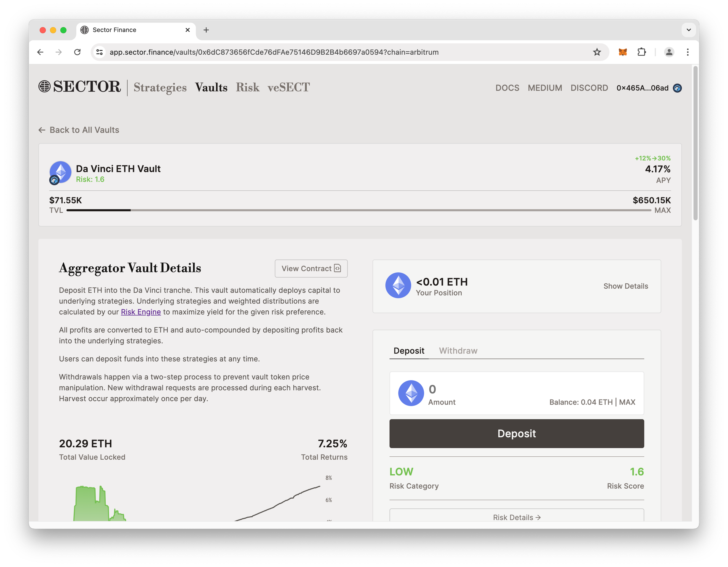Click the MetaMask fox extension icon

click(623, 52)
